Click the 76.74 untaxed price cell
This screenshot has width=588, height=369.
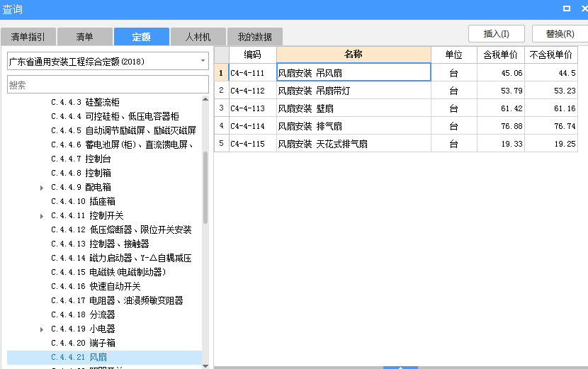pos(551,126)
